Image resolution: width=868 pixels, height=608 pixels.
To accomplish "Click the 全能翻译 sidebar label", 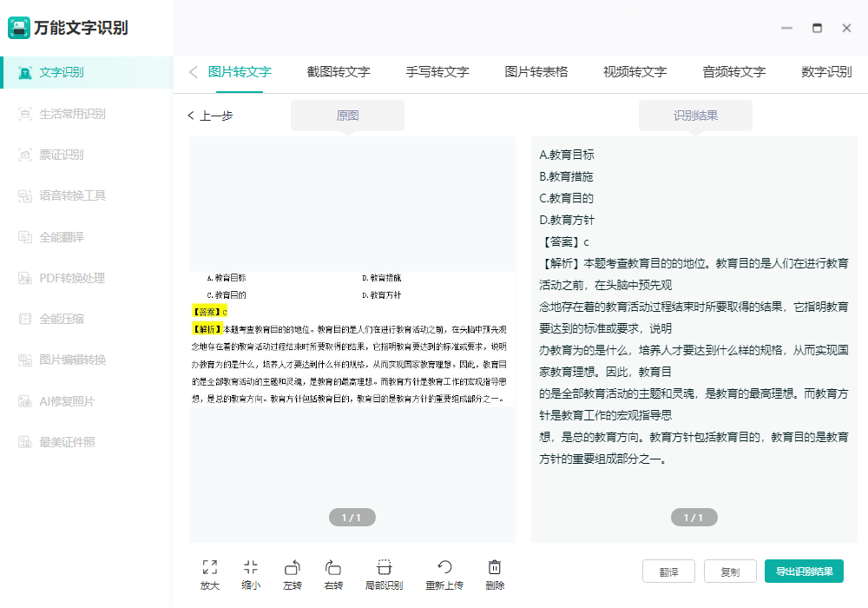I will 62,237.
